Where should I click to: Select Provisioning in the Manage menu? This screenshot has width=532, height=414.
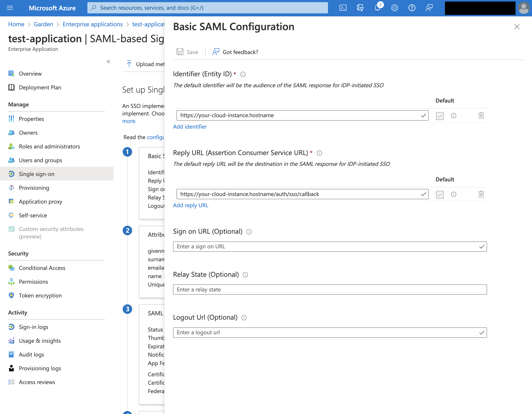[34, 188]
